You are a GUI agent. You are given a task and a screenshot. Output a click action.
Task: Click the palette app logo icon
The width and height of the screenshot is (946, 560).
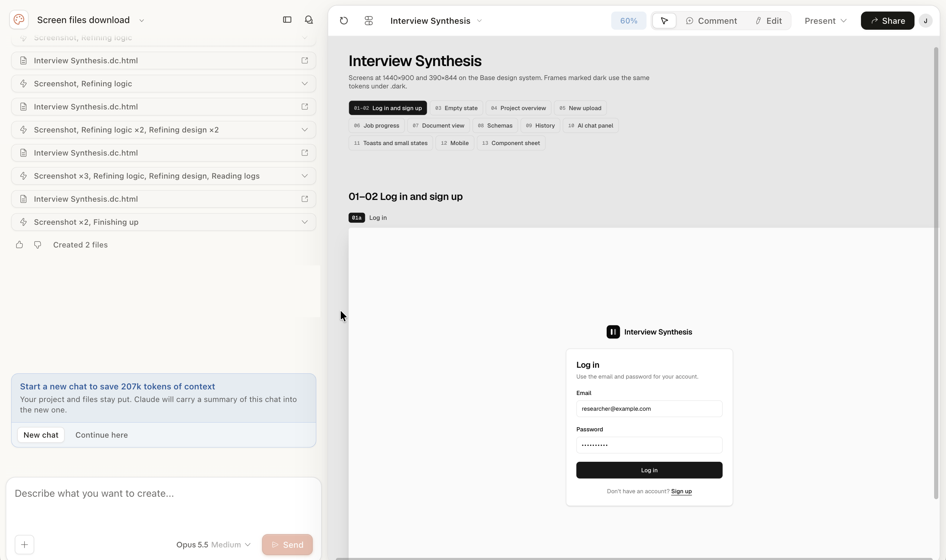click(x=19, y=20)
